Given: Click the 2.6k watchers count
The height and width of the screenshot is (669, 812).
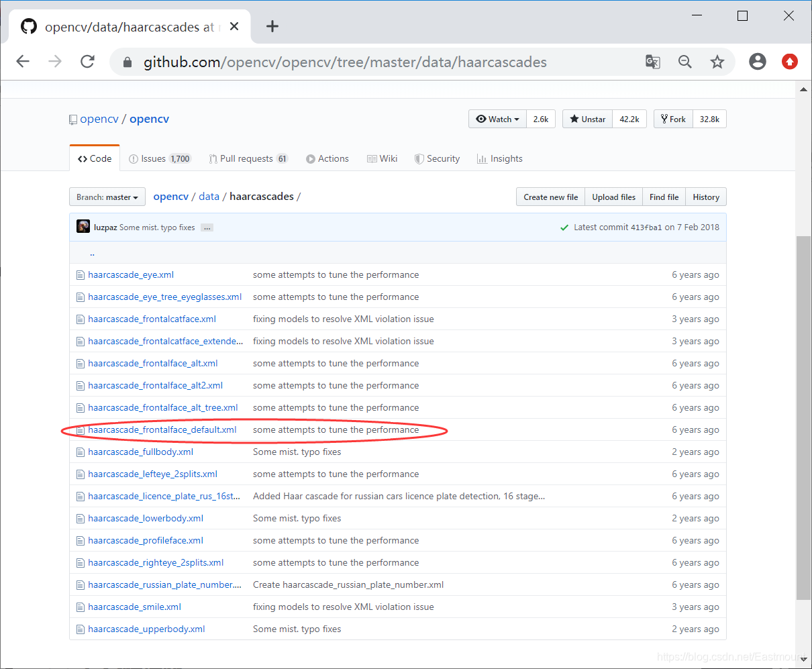Looking at the screenshot, I should click(x=541, y=119).
